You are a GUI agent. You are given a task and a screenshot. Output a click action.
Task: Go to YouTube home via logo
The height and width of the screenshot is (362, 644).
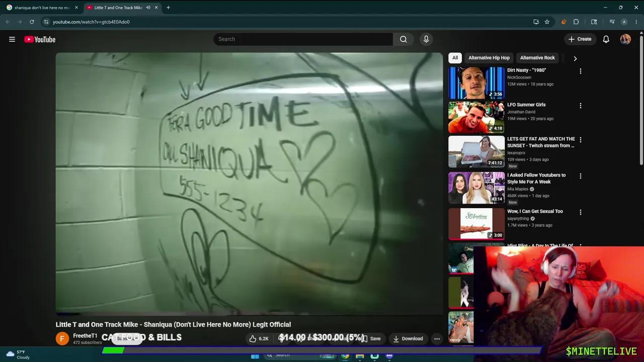pyautogui.click(x=40, y=39)
